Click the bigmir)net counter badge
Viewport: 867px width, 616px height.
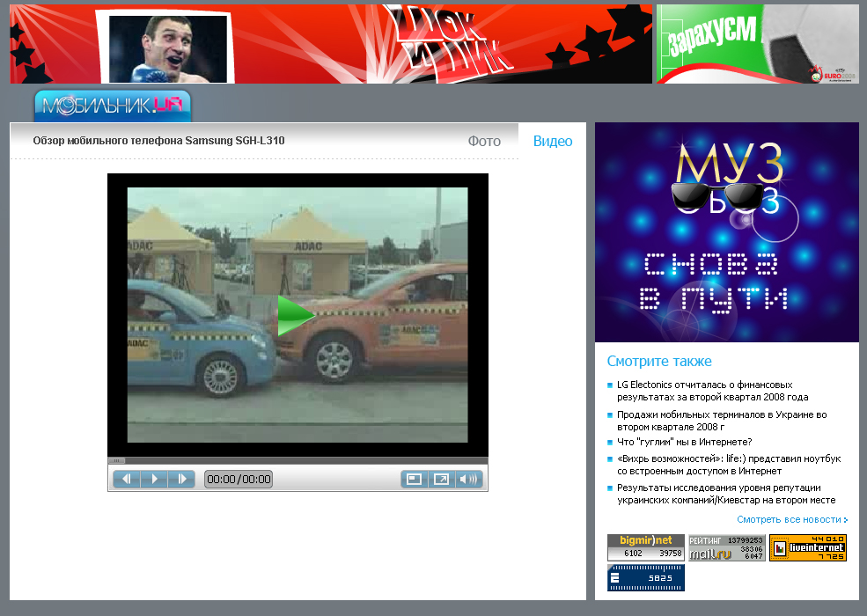646,547
